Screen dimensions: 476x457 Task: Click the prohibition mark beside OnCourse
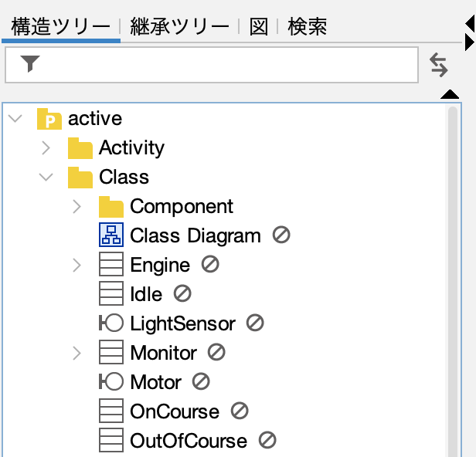coord(240,411)
